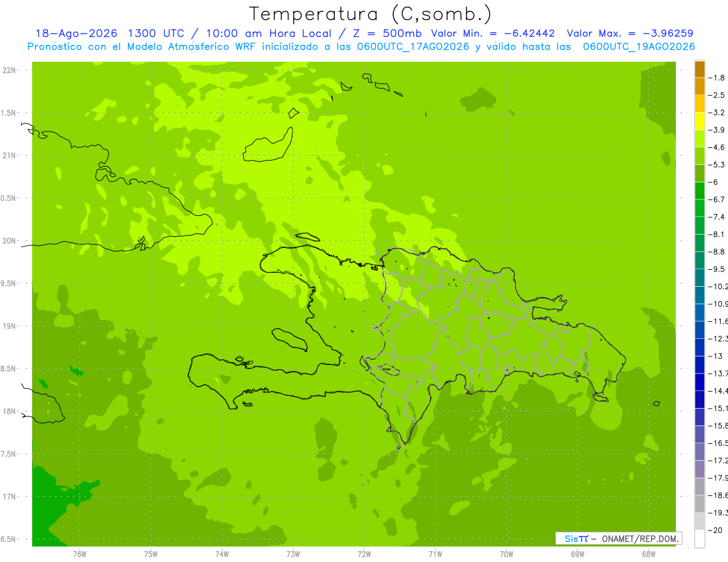Pick the yellow swatch between -3.2 and -3.9

tap(699, 121)
